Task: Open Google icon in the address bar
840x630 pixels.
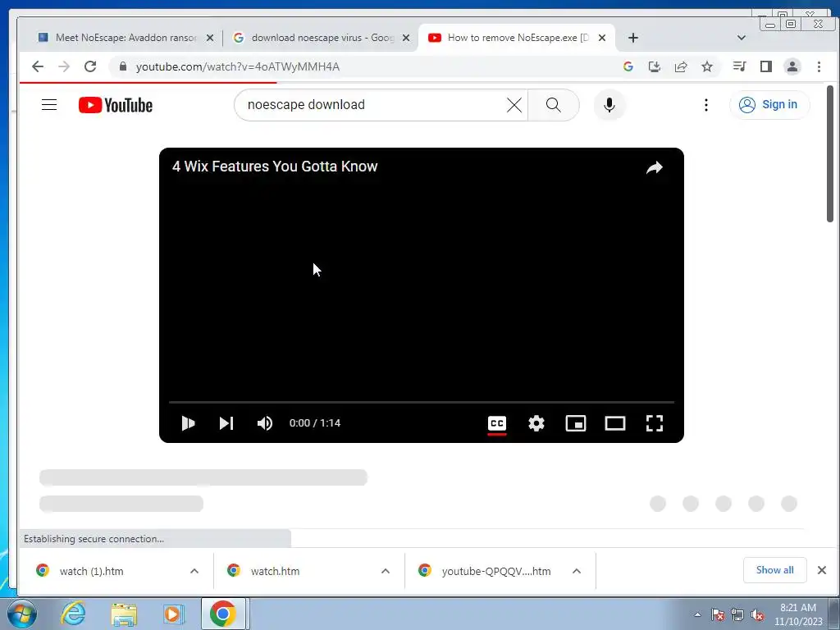Action: [628, 66]
